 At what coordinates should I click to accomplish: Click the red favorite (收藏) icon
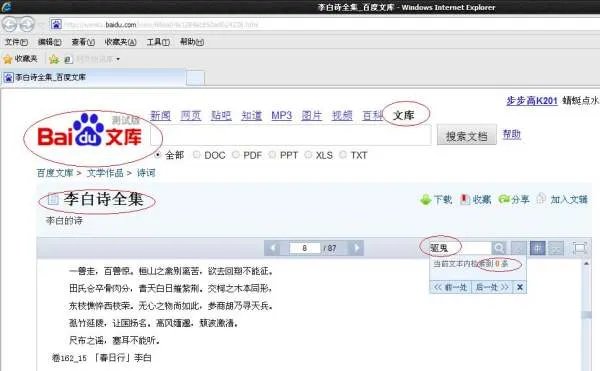coord(465,199)
